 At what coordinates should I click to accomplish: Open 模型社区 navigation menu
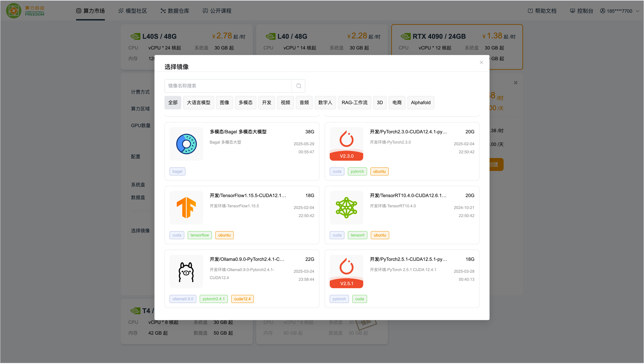(133, 11)
